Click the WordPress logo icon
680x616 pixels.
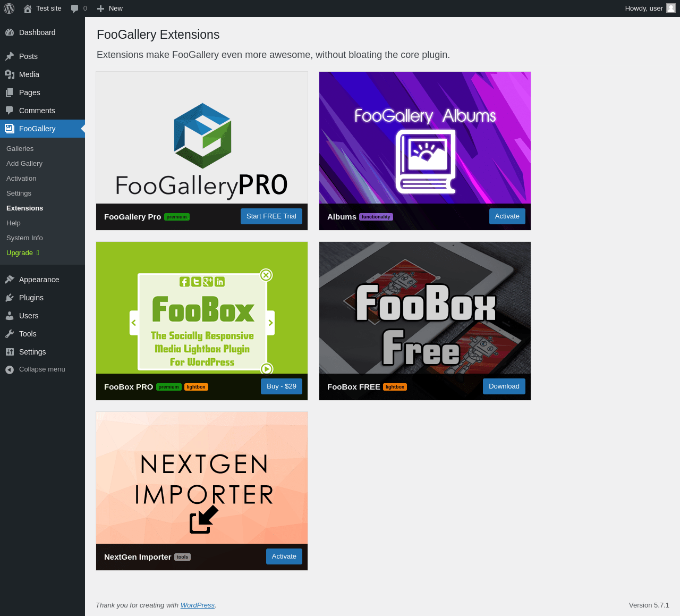(x=9, y=9)
